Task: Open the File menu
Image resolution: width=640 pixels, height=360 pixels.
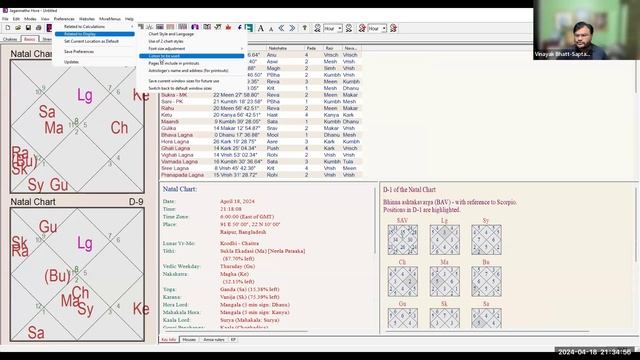Action: point(5,19)
